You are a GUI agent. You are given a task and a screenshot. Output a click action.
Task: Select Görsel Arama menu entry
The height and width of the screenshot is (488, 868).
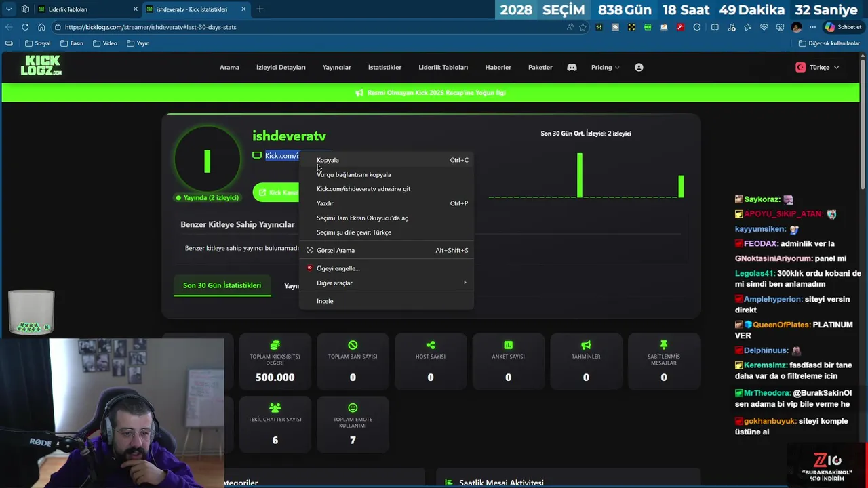pyautogui.click(x=387, y=250)
